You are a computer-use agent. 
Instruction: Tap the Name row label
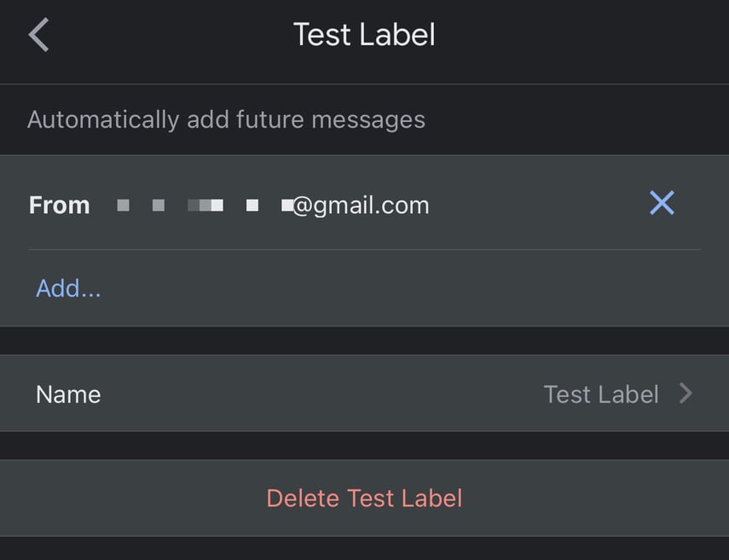pyautogui.click(x=68, y=394)
